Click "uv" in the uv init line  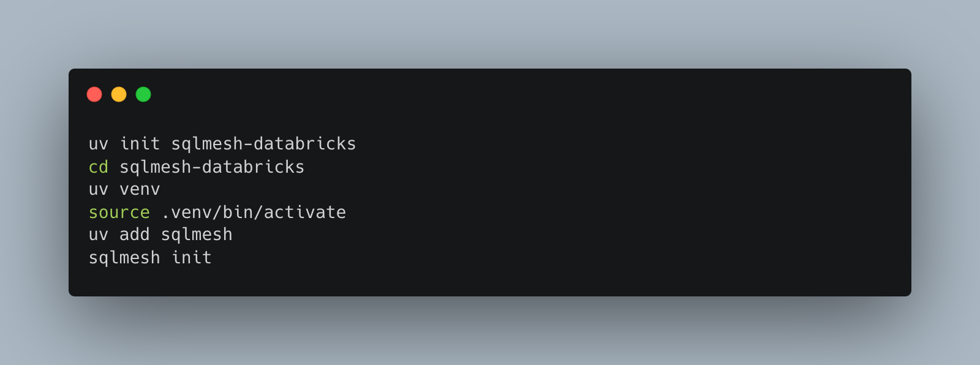coord(99,144)
